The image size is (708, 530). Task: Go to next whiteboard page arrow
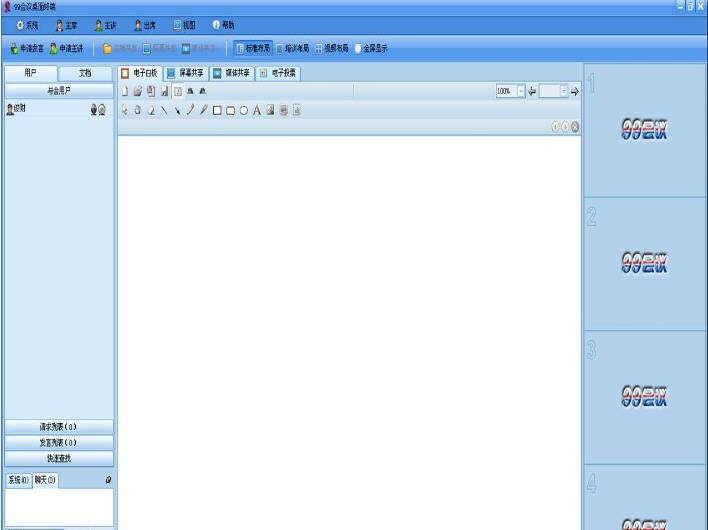coord(574,91)
